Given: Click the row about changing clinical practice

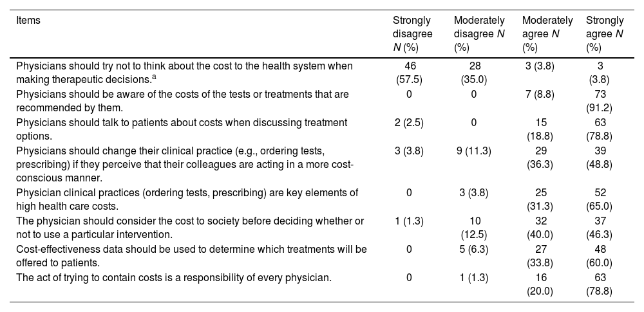Looking at the screenshot, I should click(x=184, y=163).
